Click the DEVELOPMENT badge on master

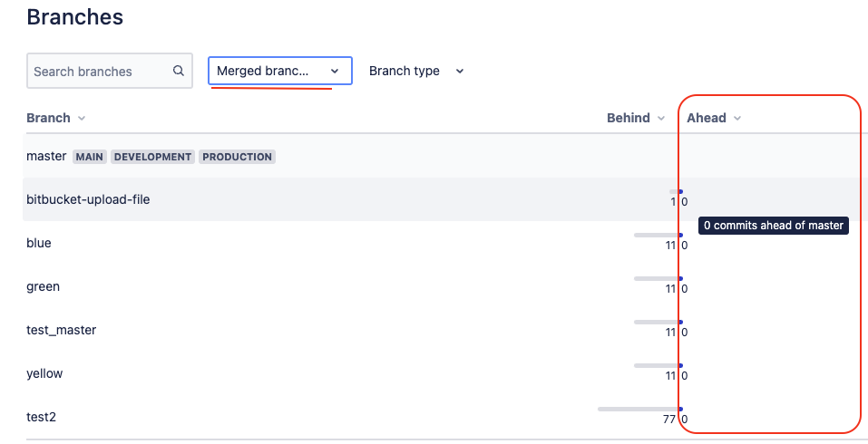pos(152,157)
